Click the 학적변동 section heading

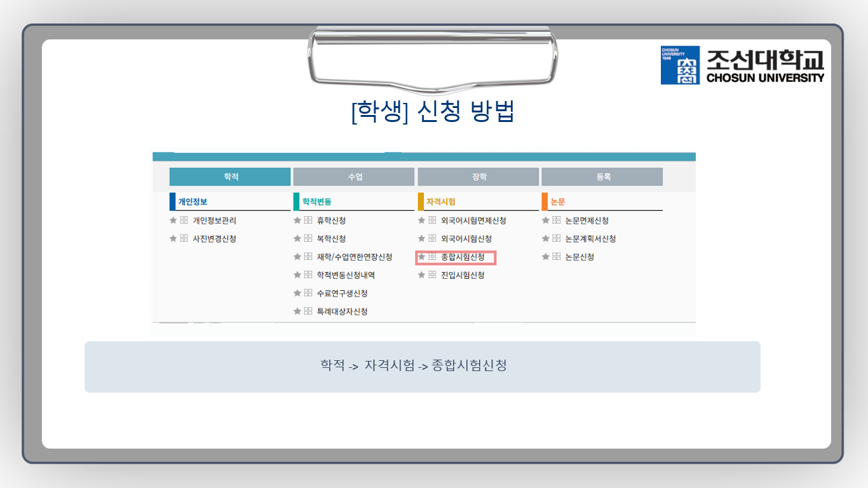pyautogui.click(x=316, y=202)
